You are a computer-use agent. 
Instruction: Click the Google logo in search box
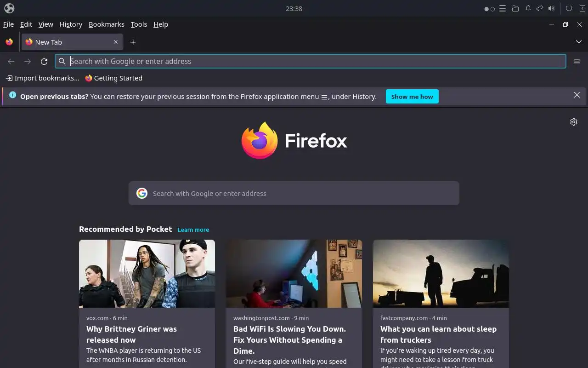point(142,193)
